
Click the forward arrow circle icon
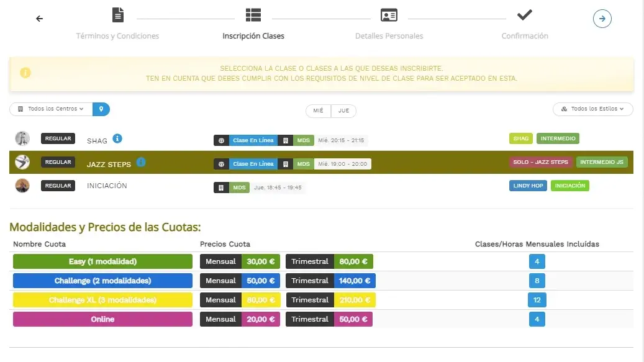[x=602, y=19]
